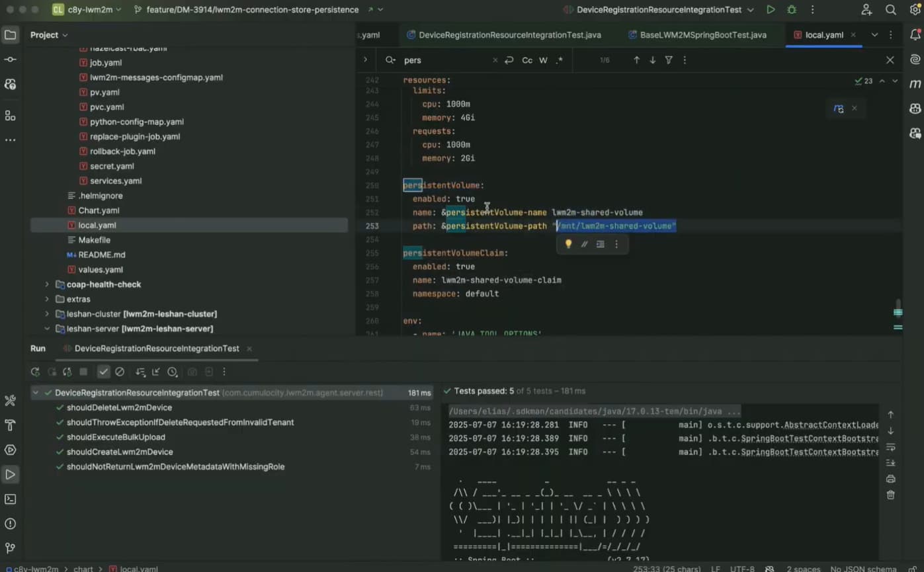Image resolution: width=924 pixels, height=572 pixels.
Task: Open Code With Me user icon
Action: [x=866, y=10]
